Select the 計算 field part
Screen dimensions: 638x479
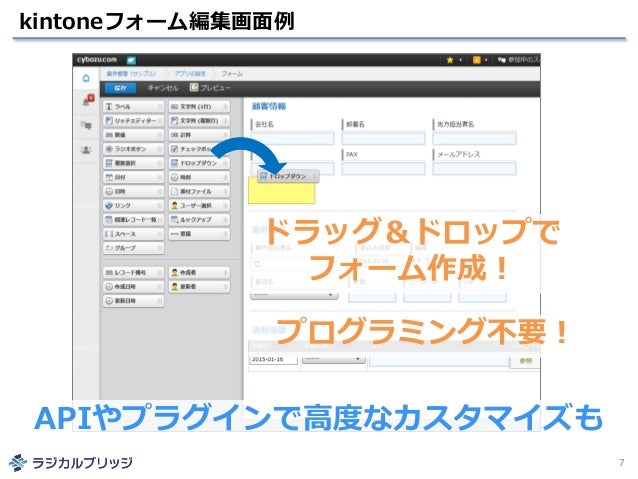point(199,135)
